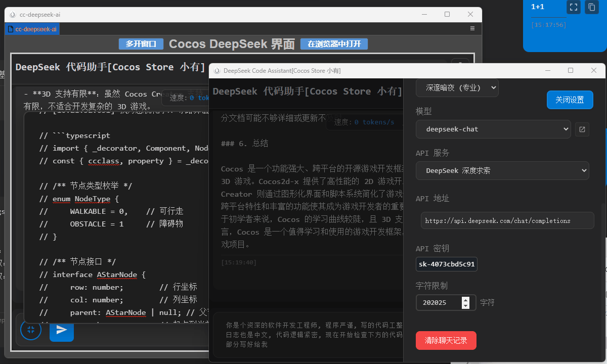607x364 pixels.
Task: Click the '### 6. 总结' heading text
Action: 245,144
